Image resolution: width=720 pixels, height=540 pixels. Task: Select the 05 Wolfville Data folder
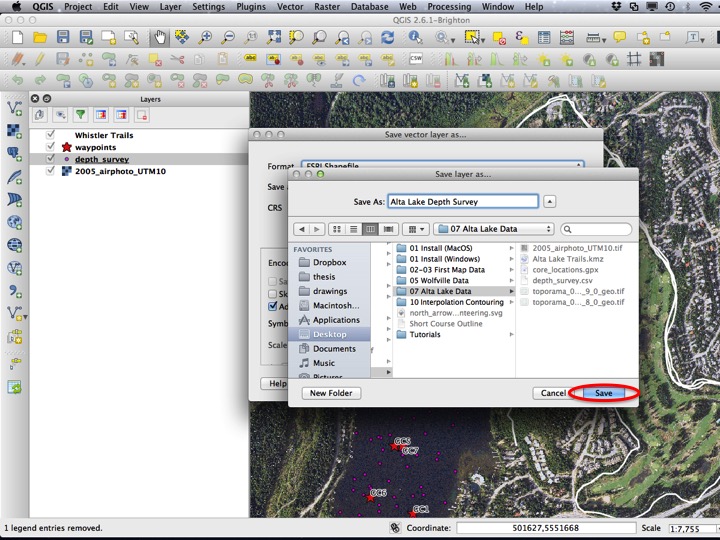(x=454, y=280)
